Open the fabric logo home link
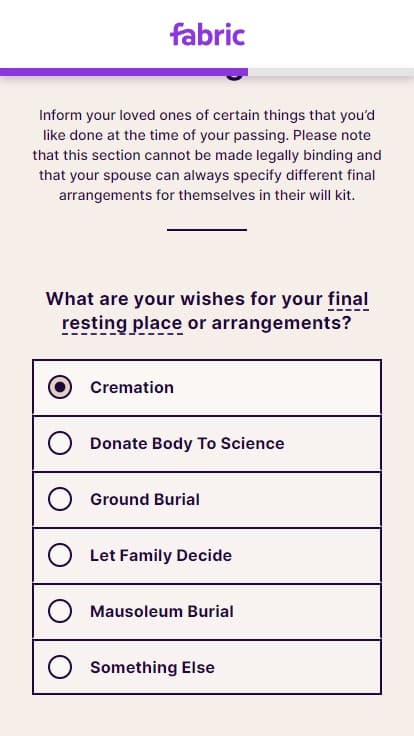This screenshot has height=736, width=414. click(x=207, y=34)
